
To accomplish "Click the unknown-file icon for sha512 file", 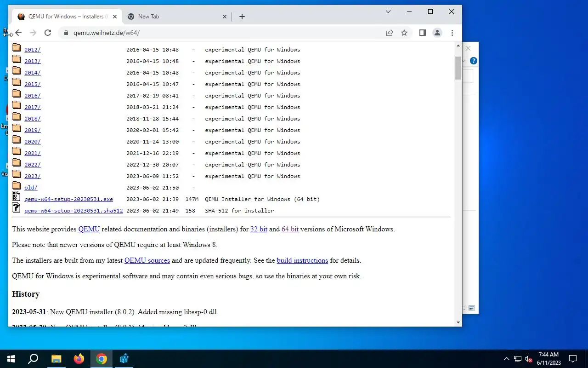I will [x=16, y=208].
